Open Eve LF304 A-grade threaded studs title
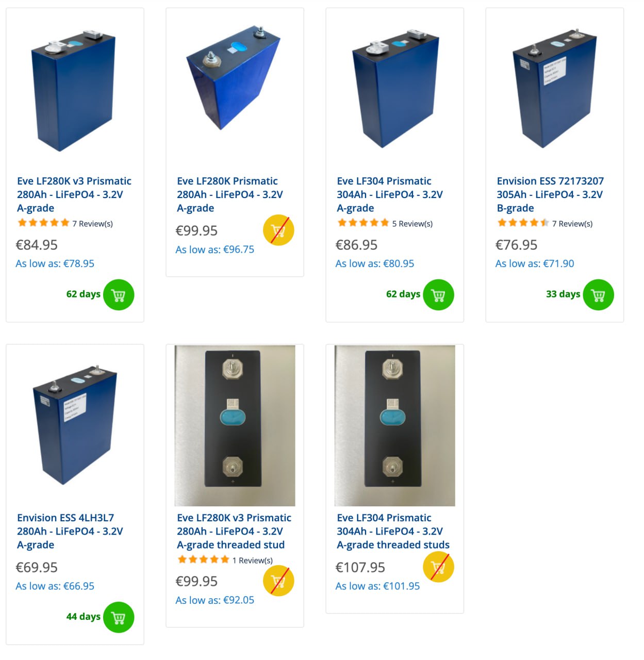The height and width of the screenshot is (660, 644). point(393,531)
